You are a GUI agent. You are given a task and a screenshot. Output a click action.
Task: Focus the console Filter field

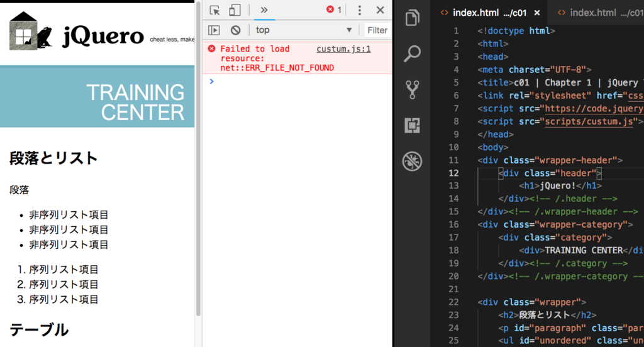pyautogui.click(x=377, y=30)
